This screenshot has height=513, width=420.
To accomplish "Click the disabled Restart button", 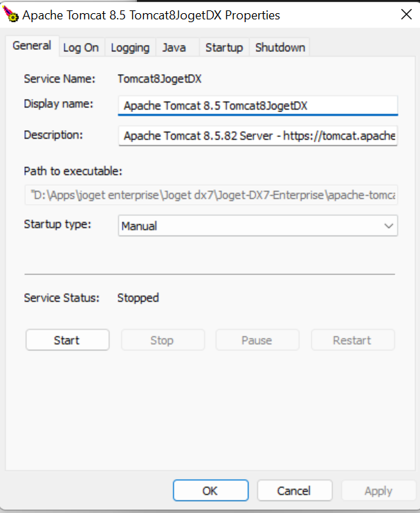I will click(352, 340).
